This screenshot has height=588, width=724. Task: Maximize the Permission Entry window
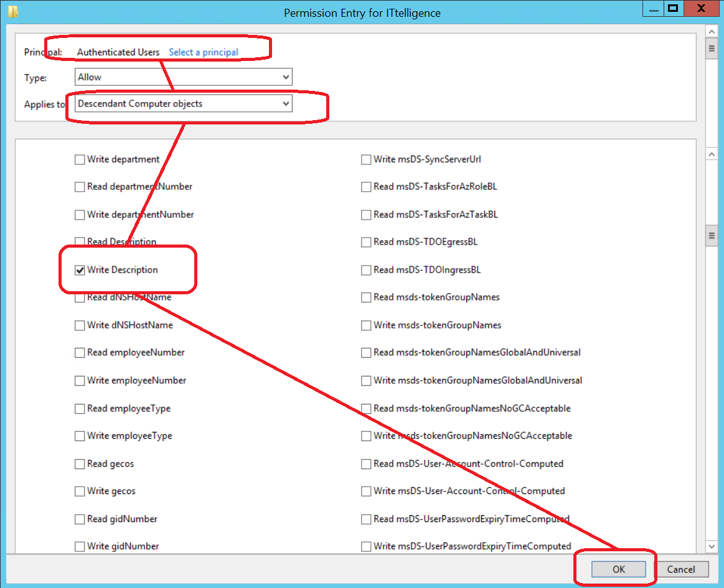673,8
